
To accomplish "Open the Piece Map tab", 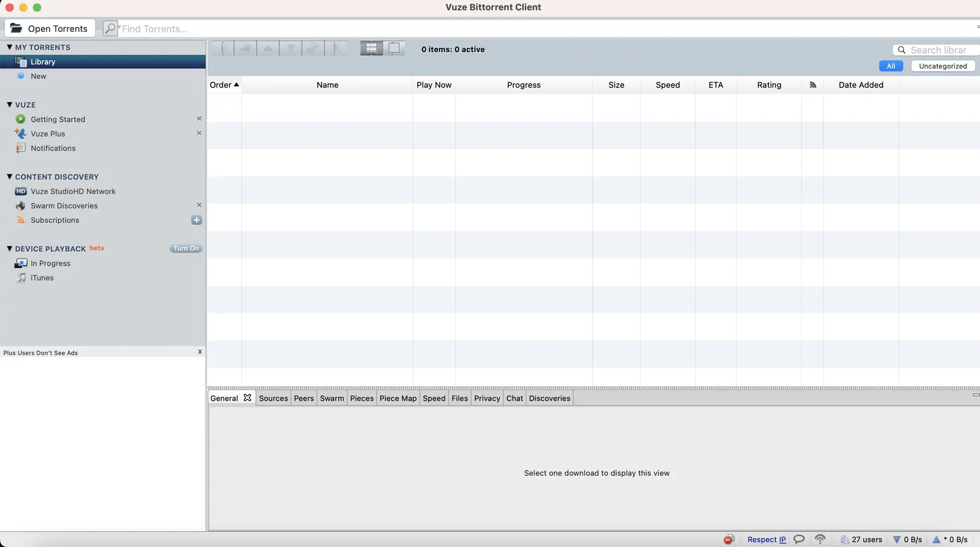I will pyautogui.click(x=398, y=398).
